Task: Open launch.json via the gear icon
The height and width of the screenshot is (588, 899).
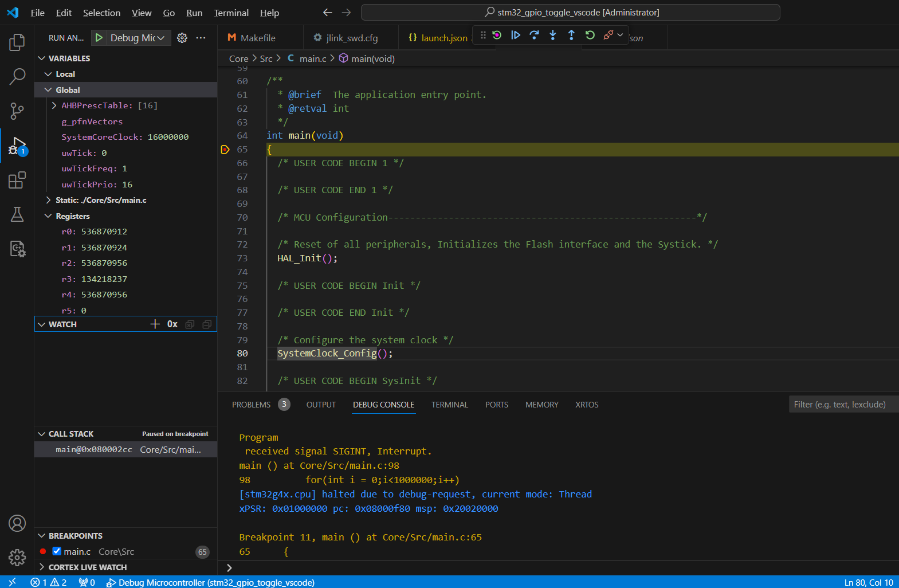Action: pyautogui.click(x=182, y=38)
